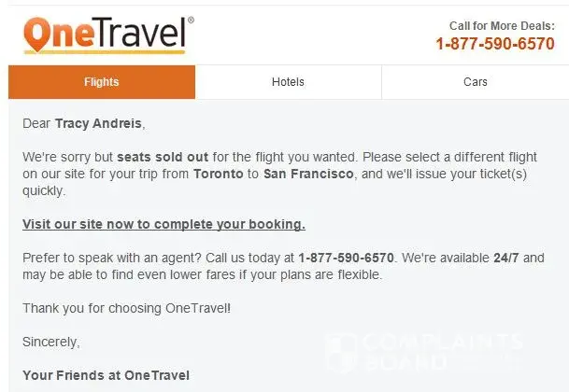The width and height of the screenshot is (569, 392).
Task: Open the Flights tab
Action: click(102, 82)
